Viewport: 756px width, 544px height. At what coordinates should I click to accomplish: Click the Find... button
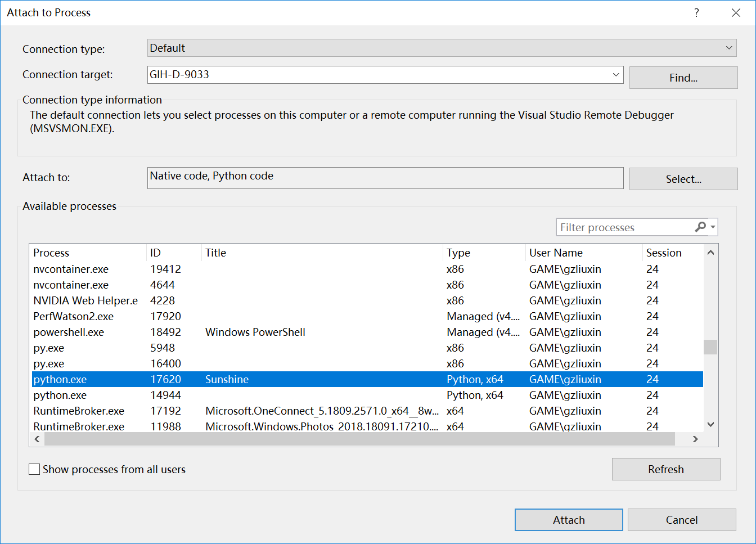(683, 78)
